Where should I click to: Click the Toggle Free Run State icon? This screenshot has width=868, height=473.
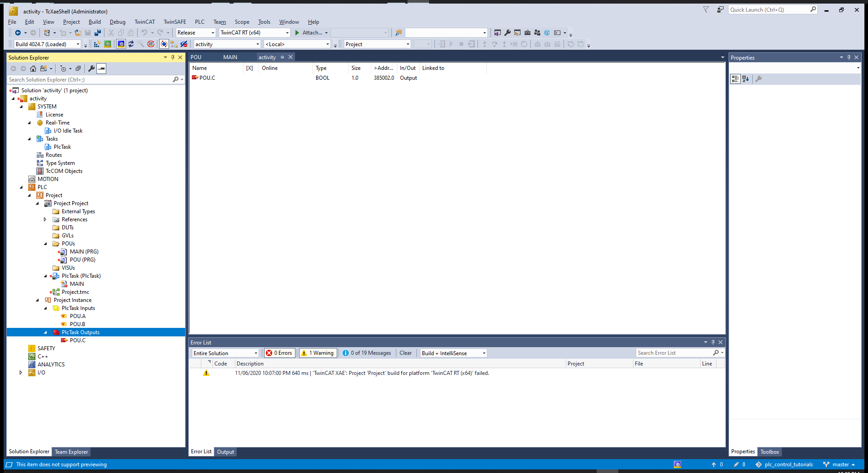tap(151, 44)
